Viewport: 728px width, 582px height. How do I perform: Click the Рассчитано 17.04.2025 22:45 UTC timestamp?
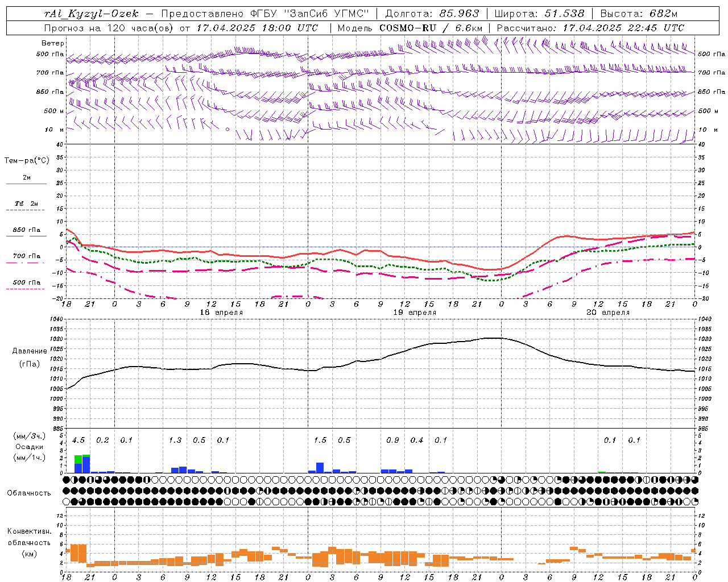click(x=590, y=28)
